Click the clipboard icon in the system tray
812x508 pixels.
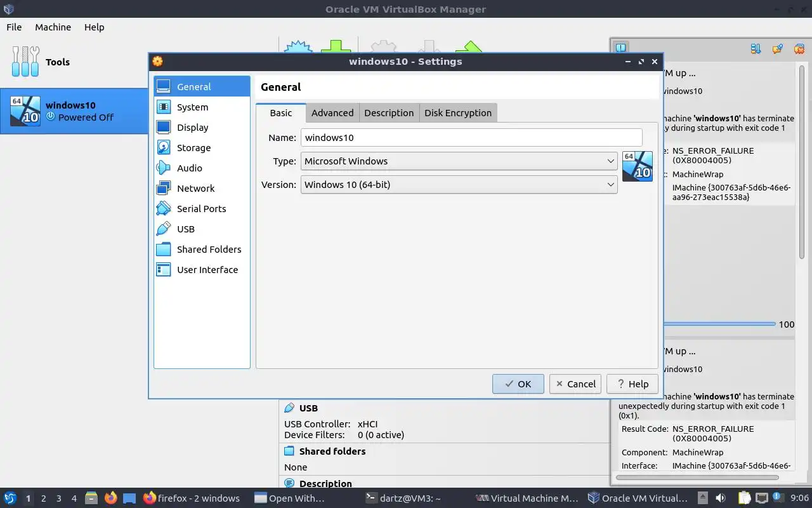(x=745, y=498)
